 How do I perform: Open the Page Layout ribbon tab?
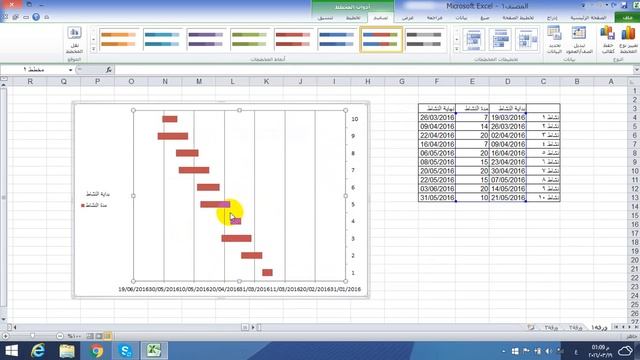pyautogui.click(x=518, y=18)
